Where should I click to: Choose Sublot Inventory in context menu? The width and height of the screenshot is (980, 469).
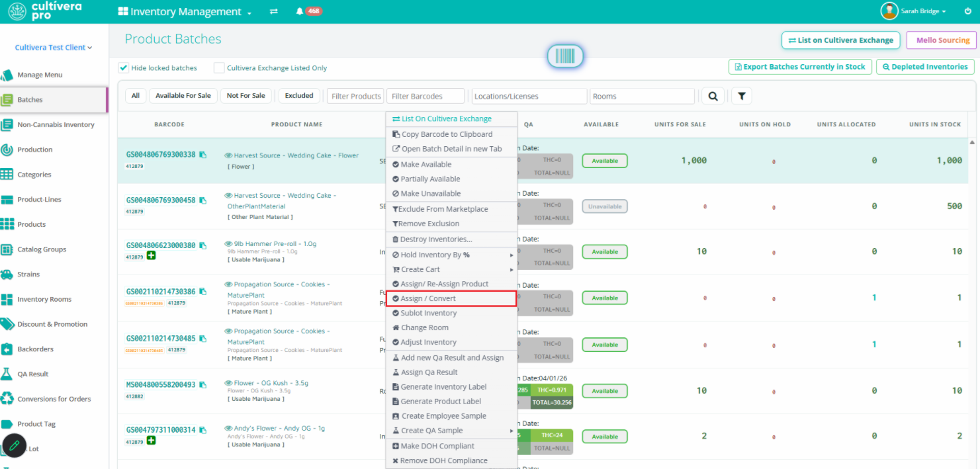click(x=451, y=313)
